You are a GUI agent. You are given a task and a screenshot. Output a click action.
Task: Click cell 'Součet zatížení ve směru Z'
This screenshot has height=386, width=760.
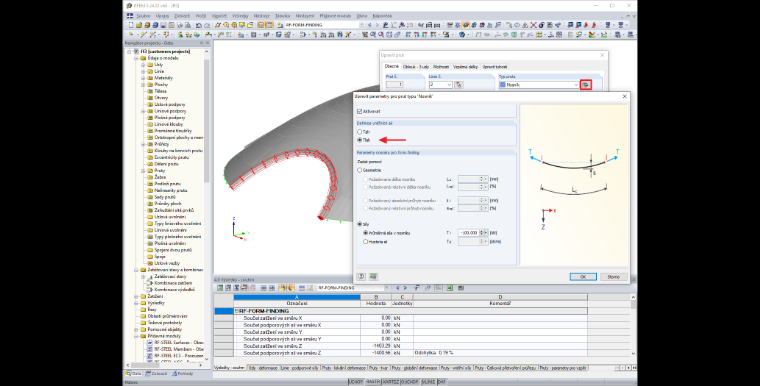tap(297, 346)
